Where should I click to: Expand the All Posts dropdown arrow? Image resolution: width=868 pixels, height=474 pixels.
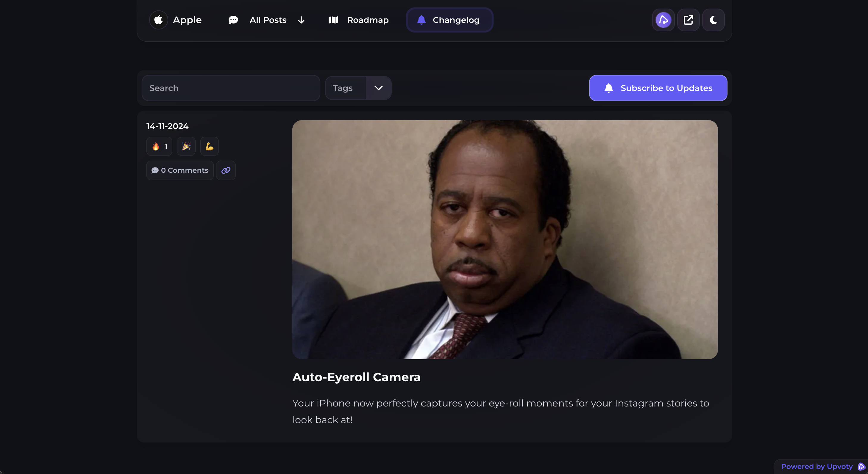click(x=301, y=20)
